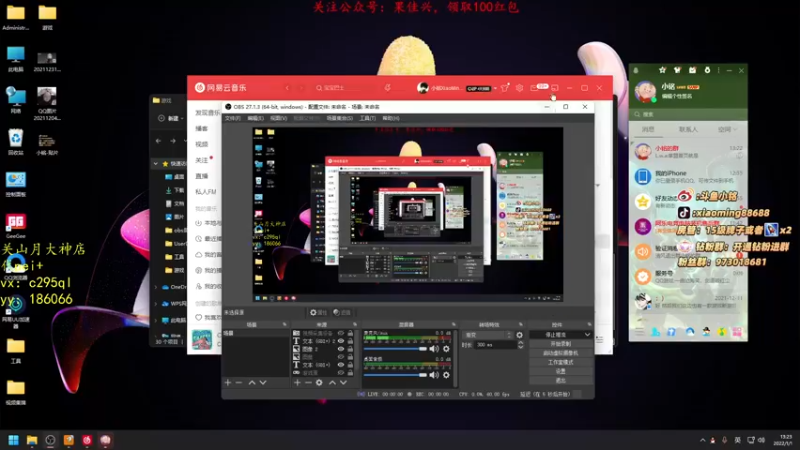The image size is (800, 450).
Task: Open the QQ mail icon in QQ header
Action: point(692,70)
